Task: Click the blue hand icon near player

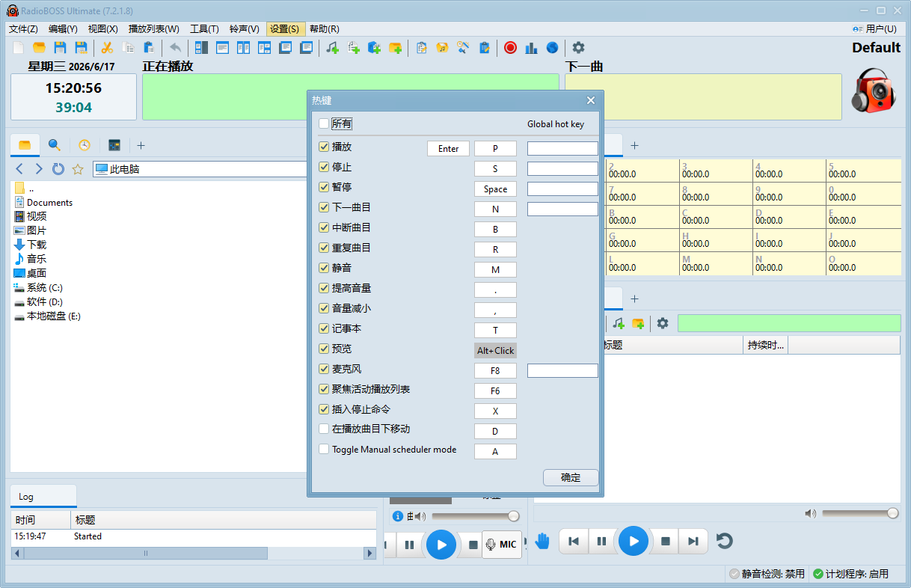Action: (x=542, y=541)
